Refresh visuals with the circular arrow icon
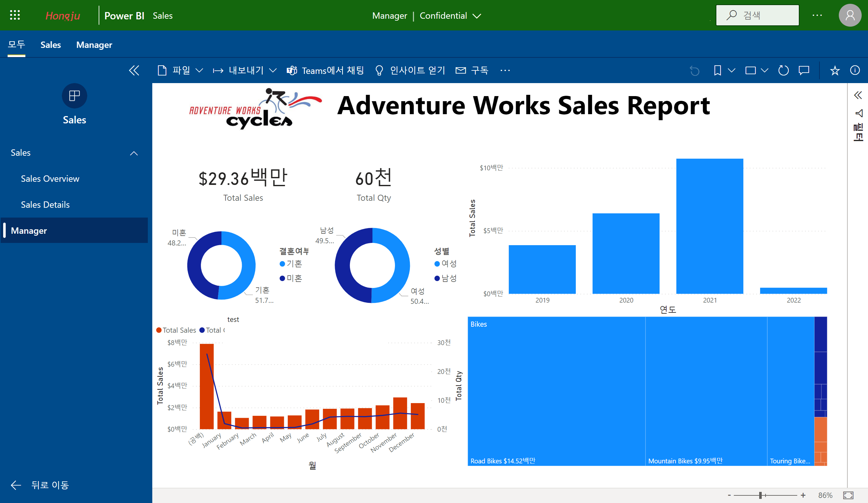 click(x=783, y=71)
